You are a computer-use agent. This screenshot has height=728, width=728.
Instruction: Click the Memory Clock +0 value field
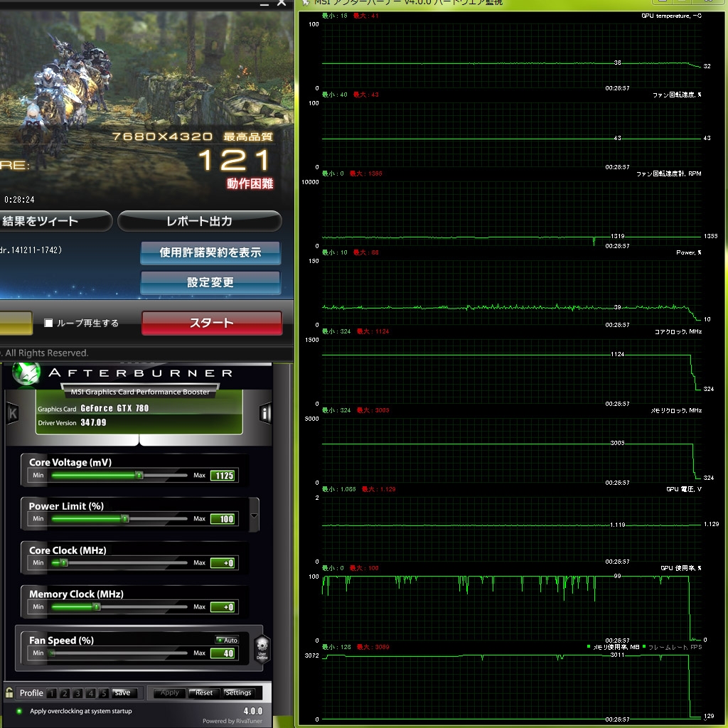(x=224, y=607)
